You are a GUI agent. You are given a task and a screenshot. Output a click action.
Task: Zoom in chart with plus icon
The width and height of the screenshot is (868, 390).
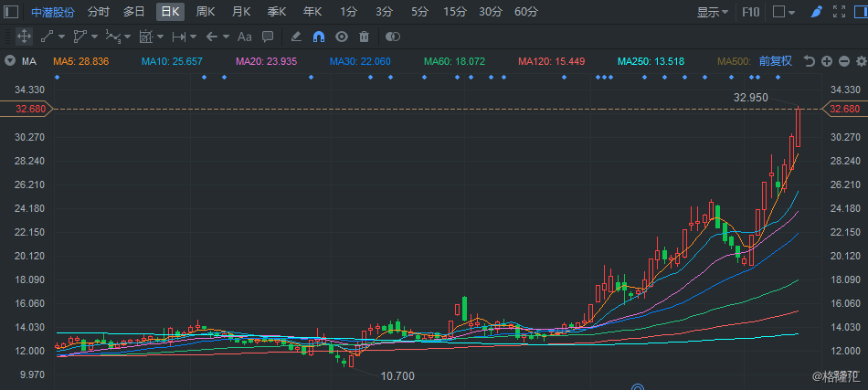coord(827,61)
